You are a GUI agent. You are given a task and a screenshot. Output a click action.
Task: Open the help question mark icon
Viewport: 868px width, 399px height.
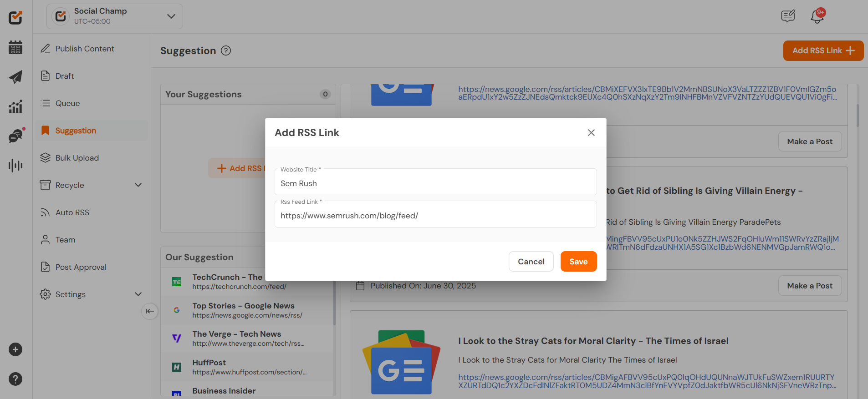click(x=15, y=379)
